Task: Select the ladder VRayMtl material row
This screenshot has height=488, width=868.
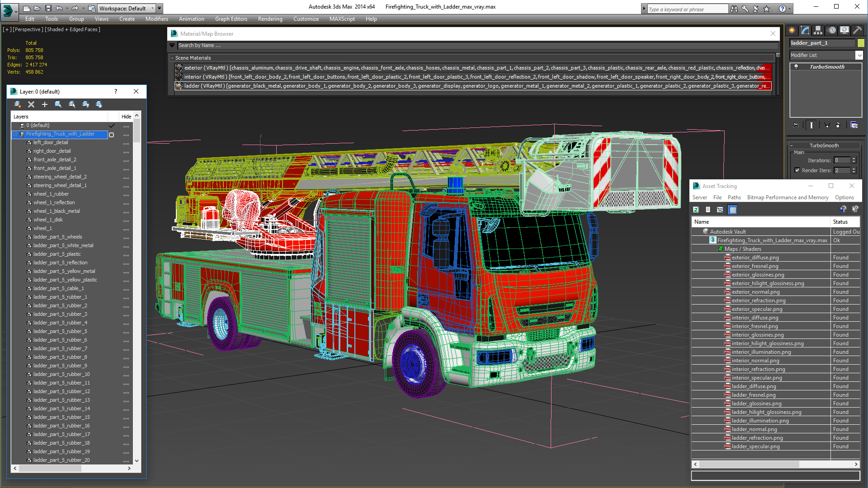Action: click(473, 86)
